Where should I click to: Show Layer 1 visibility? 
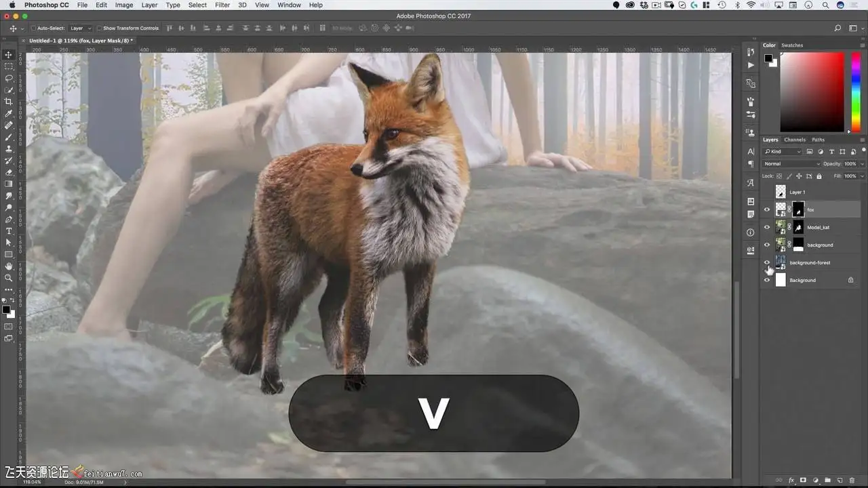(767, 192)
